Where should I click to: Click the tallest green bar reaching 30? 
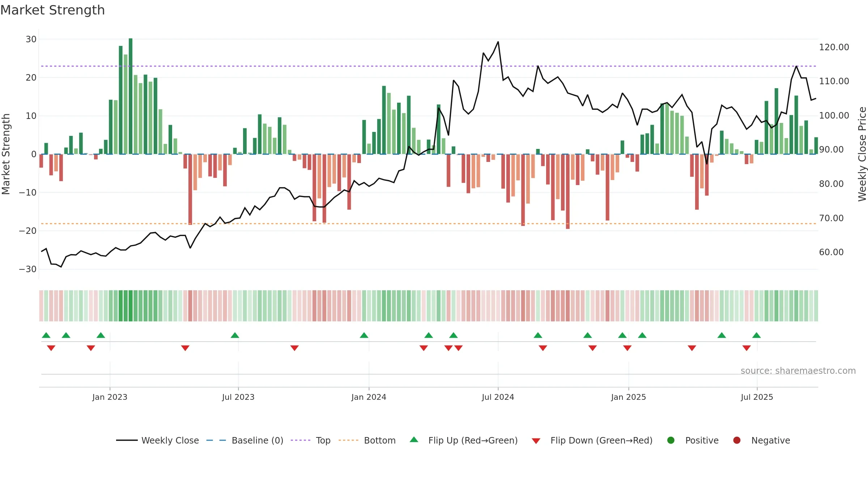(131, 96)
